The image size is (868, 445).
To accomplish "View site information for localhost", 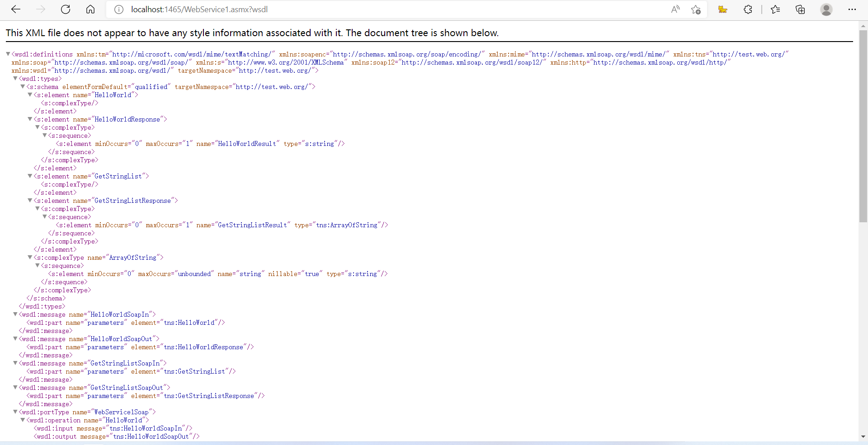I will tap(118, 9).
